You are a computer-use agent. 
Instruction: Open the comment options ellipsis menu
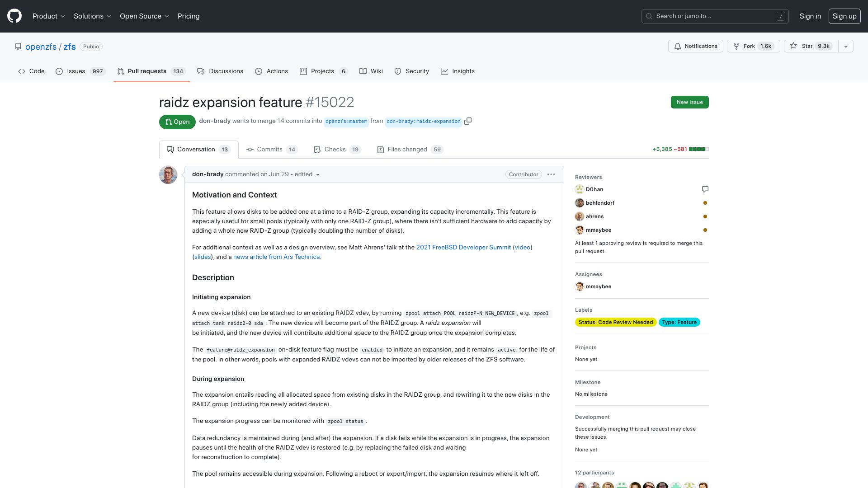551,174
